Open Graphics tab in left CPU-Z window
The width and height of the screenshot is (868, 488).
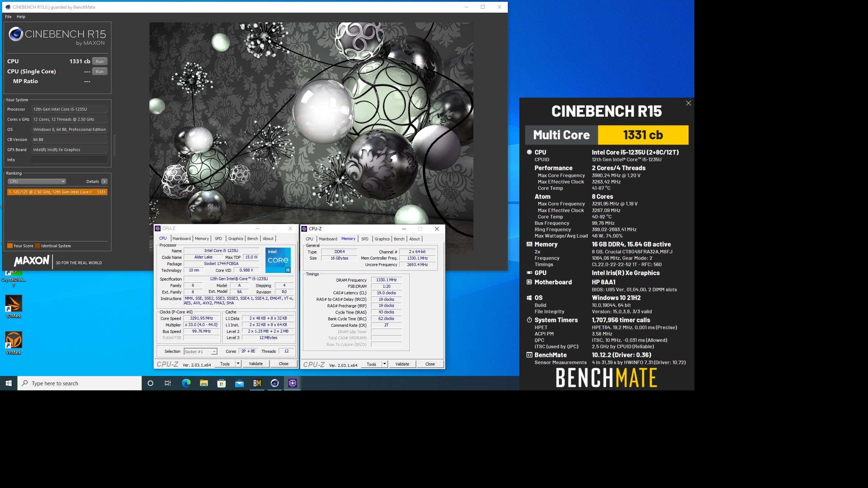coord(236,239)
